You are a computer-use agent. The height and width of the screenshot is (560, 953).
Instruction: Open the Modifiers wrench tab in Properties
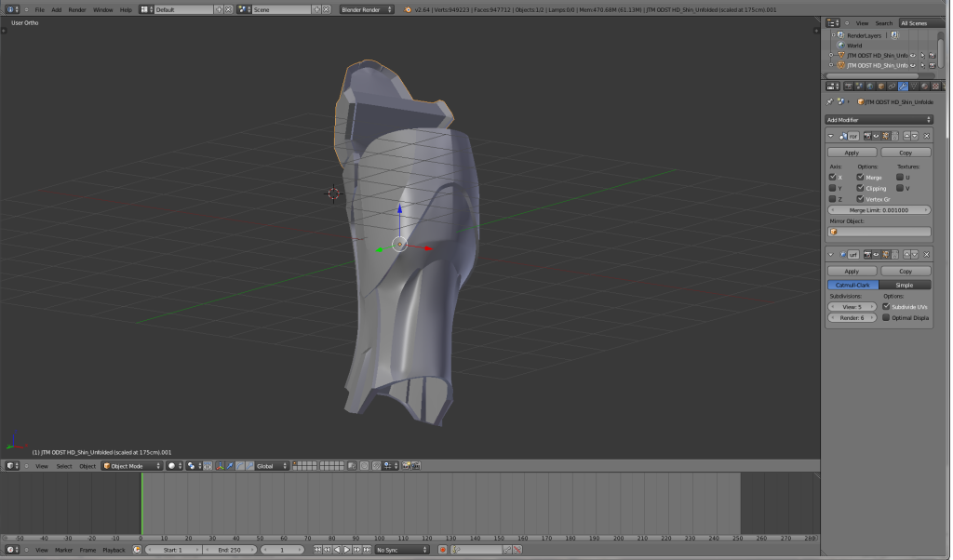(x=903, y=87)
